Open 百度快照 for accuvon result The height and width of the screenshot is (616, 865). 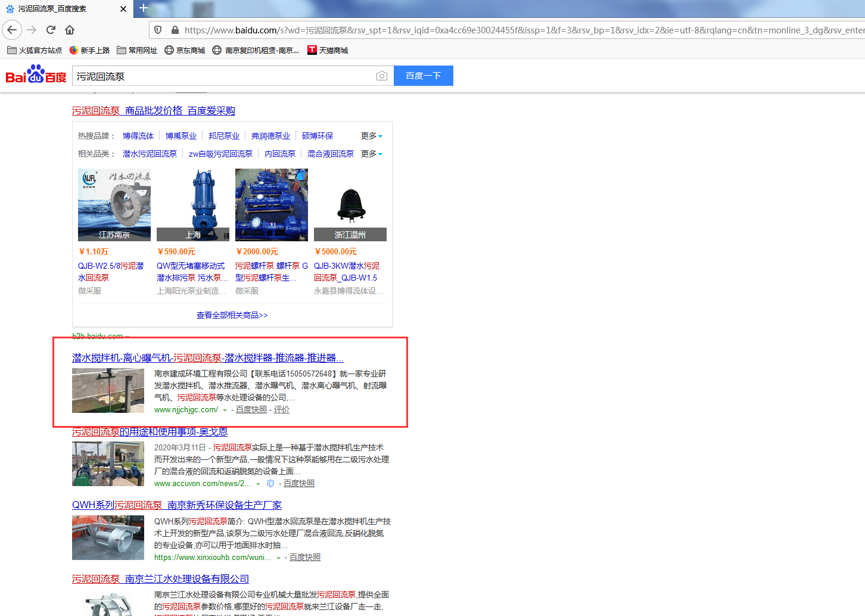[299, 484]
